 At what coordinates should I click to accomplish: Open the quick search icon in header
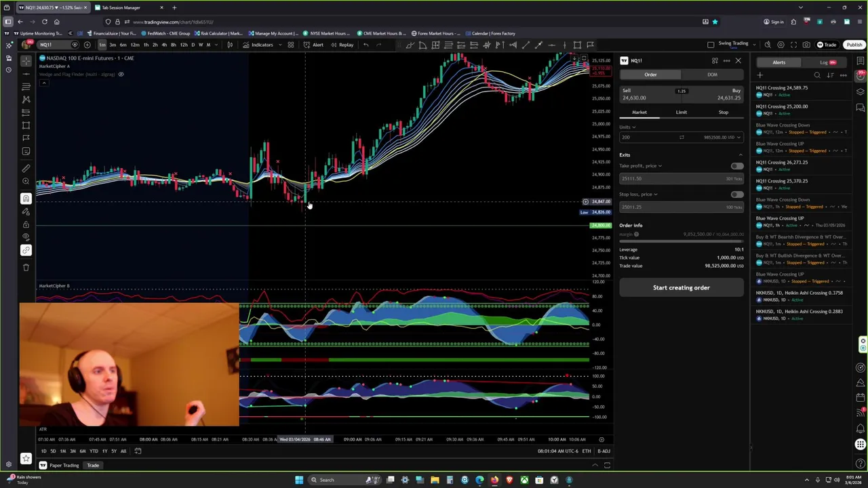coord(768,45)
